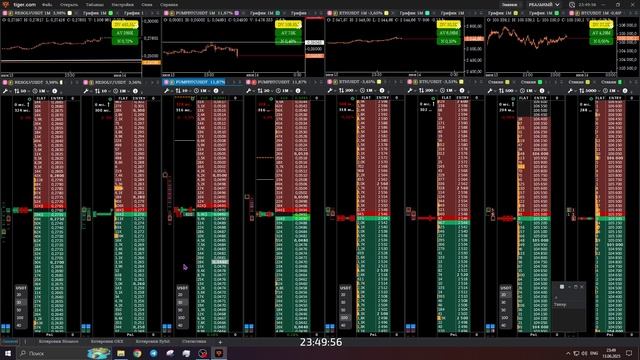Click the Tiger app icon in taskbar
This screenshot has width=640, height=360.
[x=219, y=353]
